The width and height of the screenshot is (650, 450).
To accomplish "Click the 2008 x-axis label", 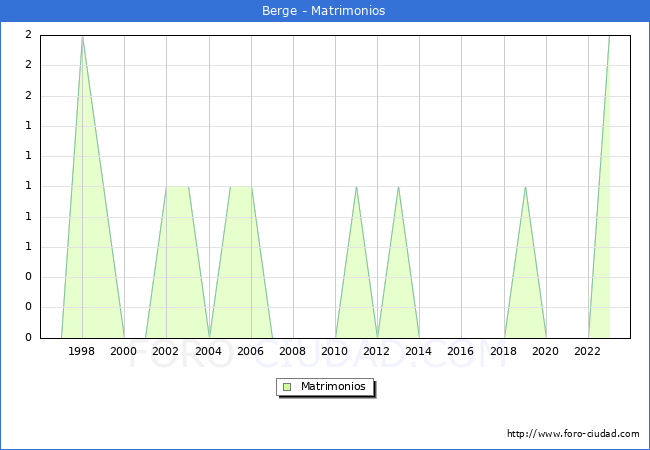I will pyautogui.click(x=293, y=351).
